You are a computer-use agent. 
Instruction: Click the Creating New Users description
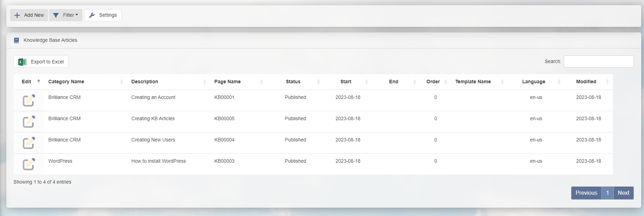(x=153, y=140)
